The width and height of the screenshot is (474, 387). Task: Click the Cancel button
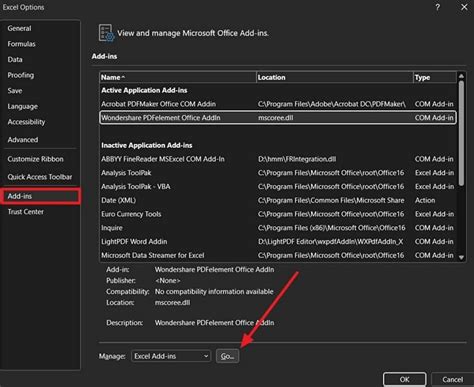(452, 379)
